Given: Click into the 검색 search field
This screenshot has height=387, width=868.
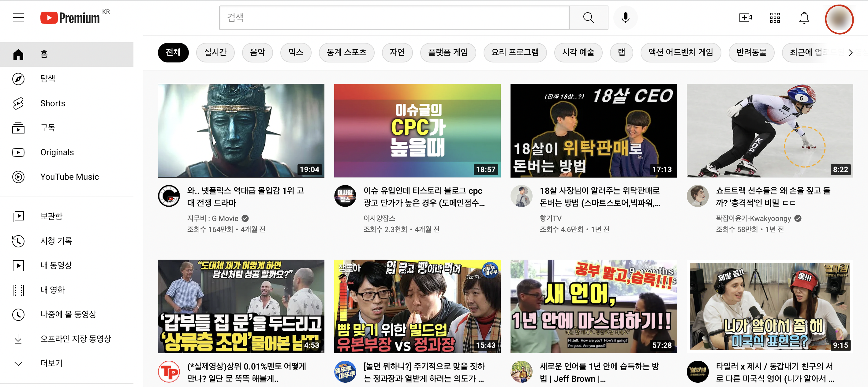Looking at the screenshot, I should click(394, 17).
